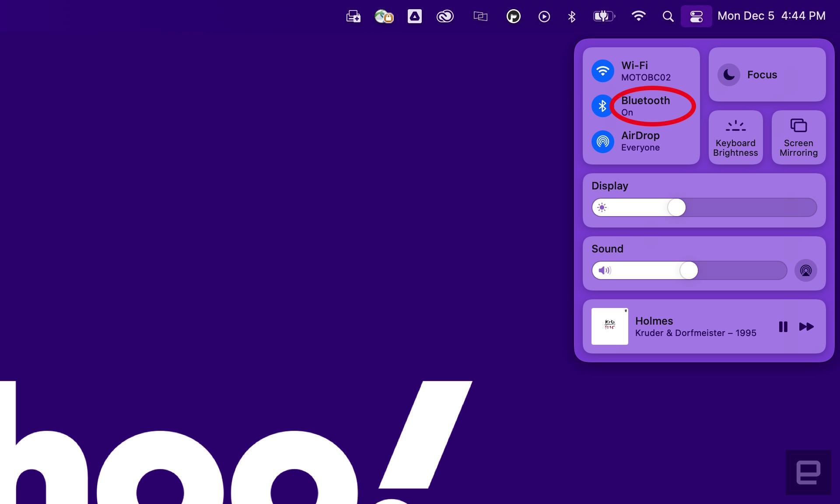
Task: Click the search magnifier icon
Action: tap(668, 16)
